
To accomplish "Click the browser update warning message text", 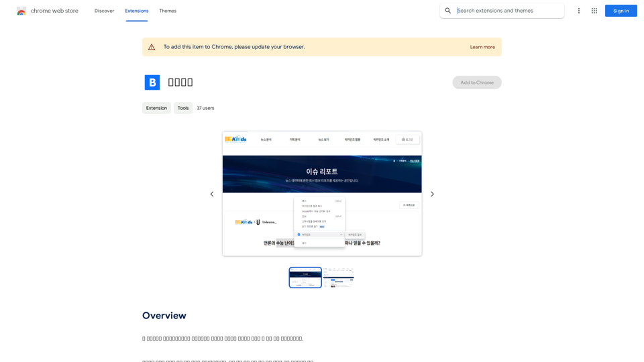I will tap(234, 47).
